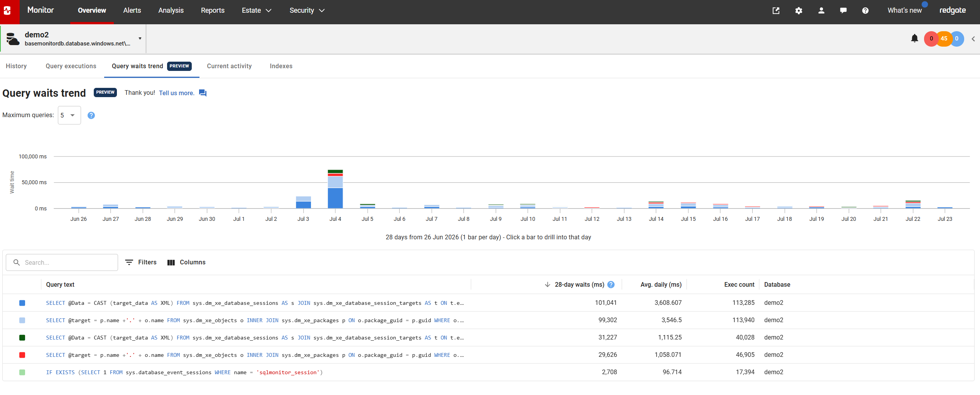Open the settings gear icon
This screenshot has width=980, height=395.
click(799, 11)
